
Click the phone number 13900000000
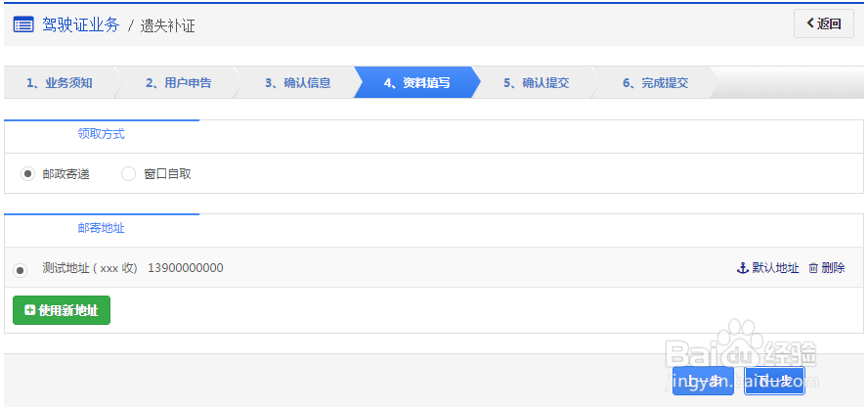186,268
